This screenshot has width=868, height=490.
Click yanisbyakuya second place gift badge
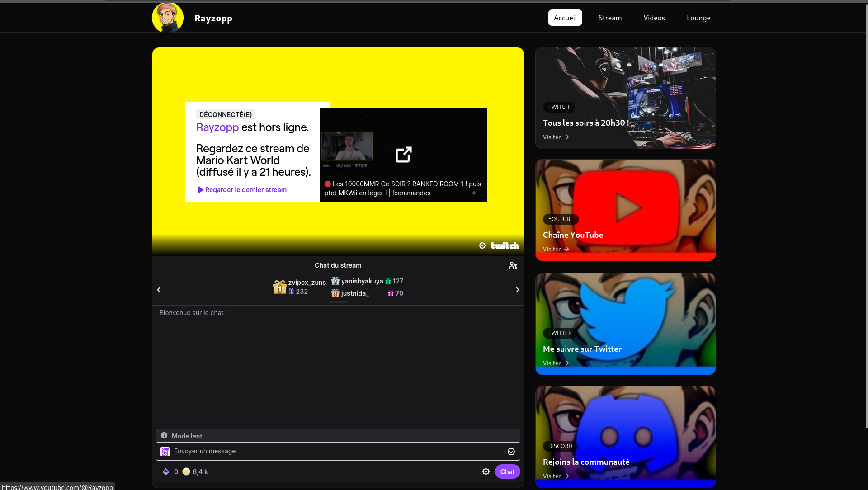coord(335,281)
